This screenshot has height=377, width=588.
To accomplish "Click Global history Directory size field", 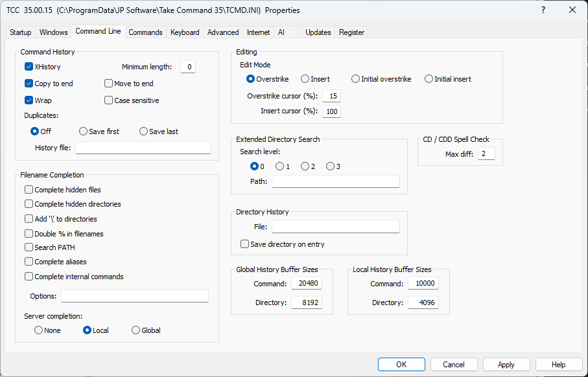I will (x=307, y=303).
